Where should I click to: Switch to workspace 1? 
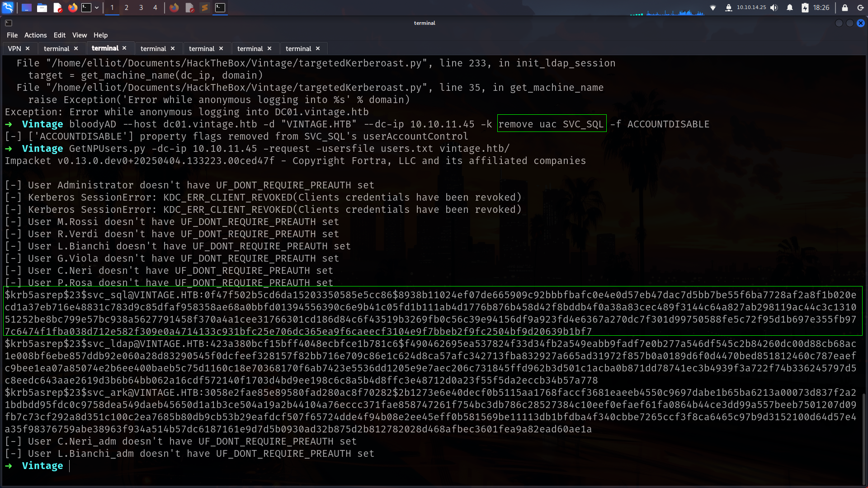[112, 8]
